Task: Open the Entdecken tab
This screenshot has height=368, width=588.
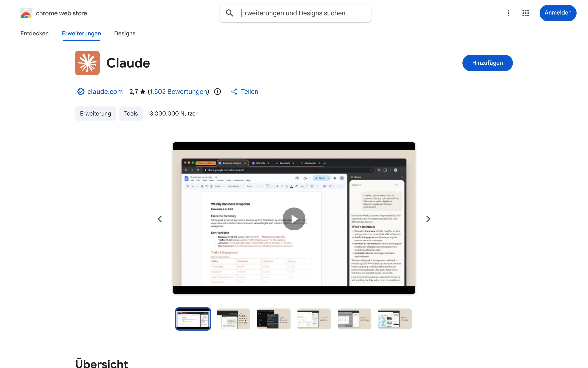Action: pos(35,33)
